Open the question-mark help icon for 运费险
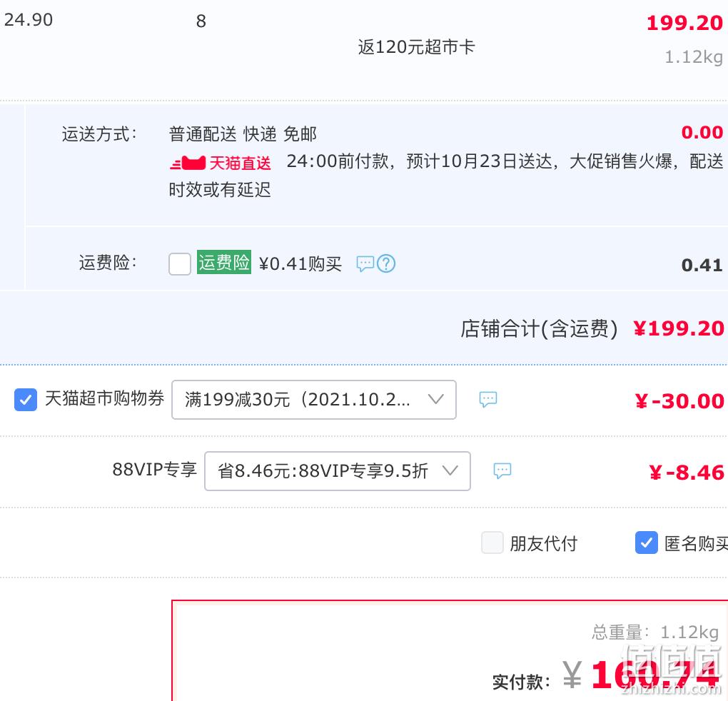Screen dimensions: 728x701 point(386,263)
